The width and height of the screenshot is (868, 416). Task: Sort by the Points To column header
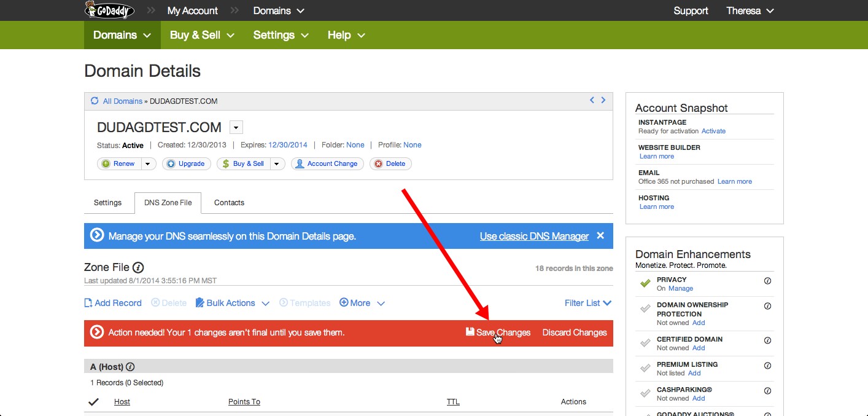(x=244, y=402)
